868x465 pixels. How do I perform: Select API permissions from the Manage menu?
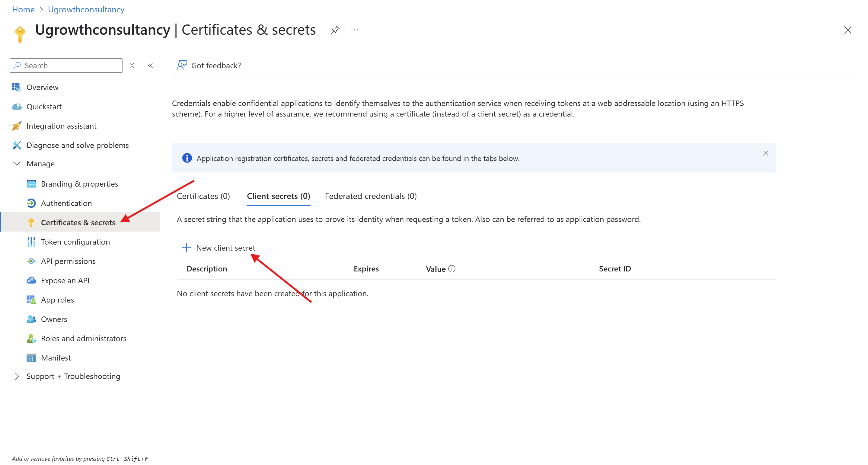[68, 261]
